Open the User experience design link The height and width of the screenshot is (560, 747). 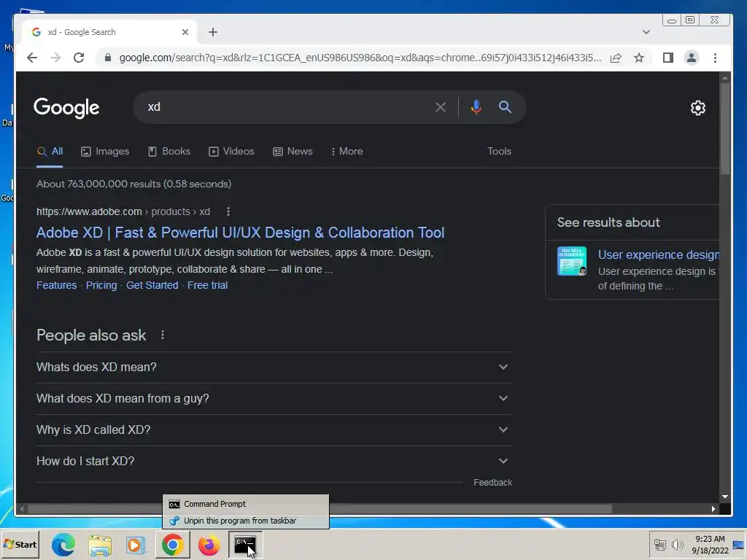tap(659, 254)
